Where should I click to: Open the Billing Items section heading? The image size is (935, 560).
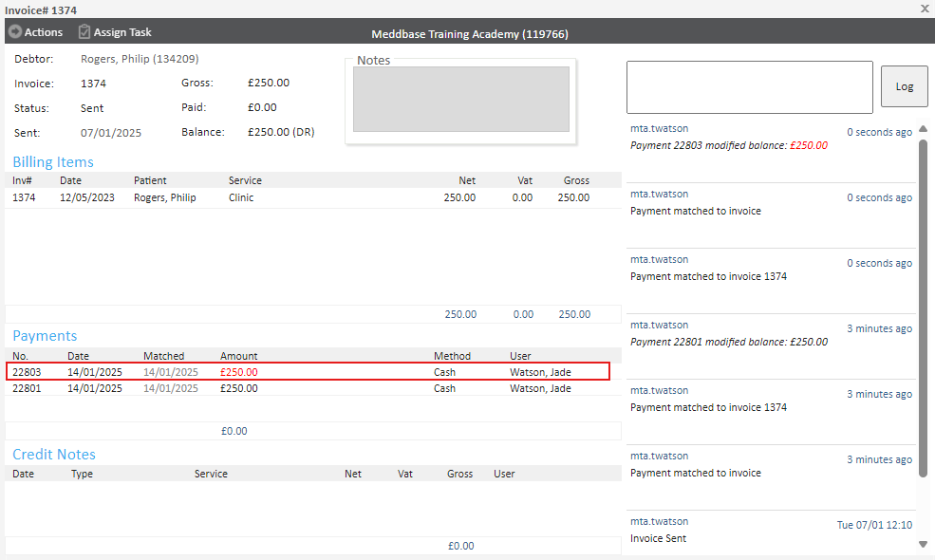[x=53, y=162]
